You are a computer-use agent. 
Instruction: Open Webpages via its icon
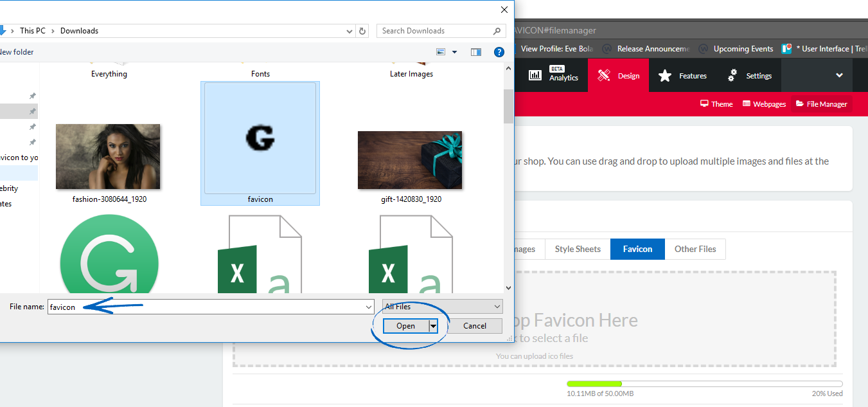(747, 104)
